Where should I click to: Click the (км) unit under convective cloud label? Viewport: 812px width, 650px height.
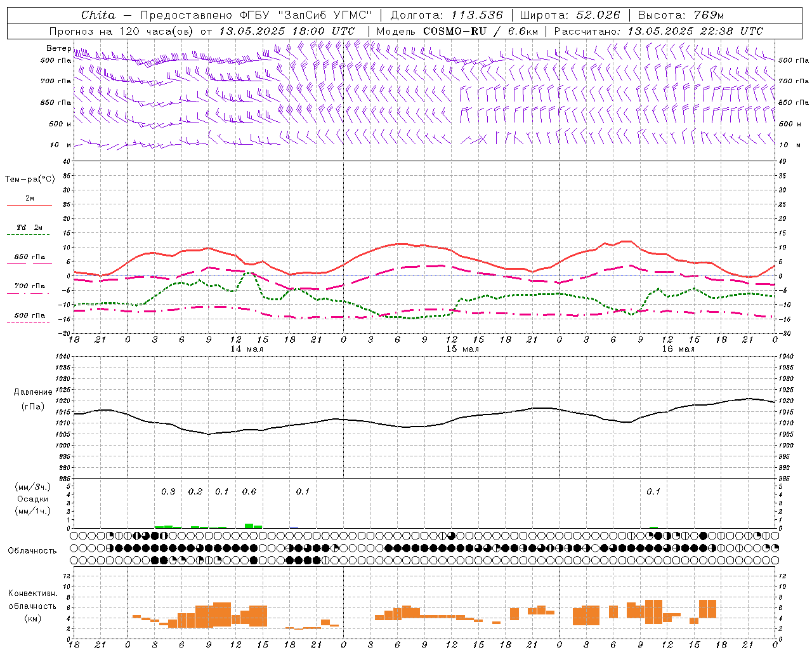[34, 618]
